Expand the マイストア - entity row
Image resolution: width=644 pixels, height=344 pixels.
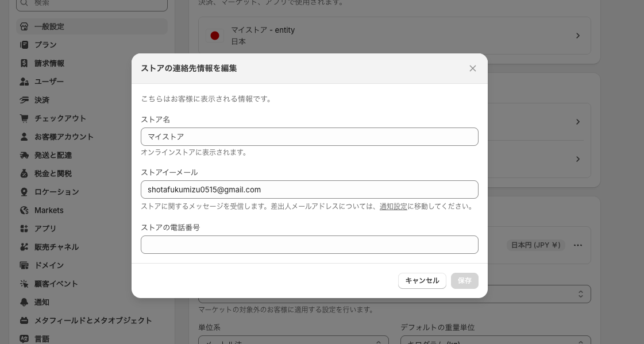point(578,36)
